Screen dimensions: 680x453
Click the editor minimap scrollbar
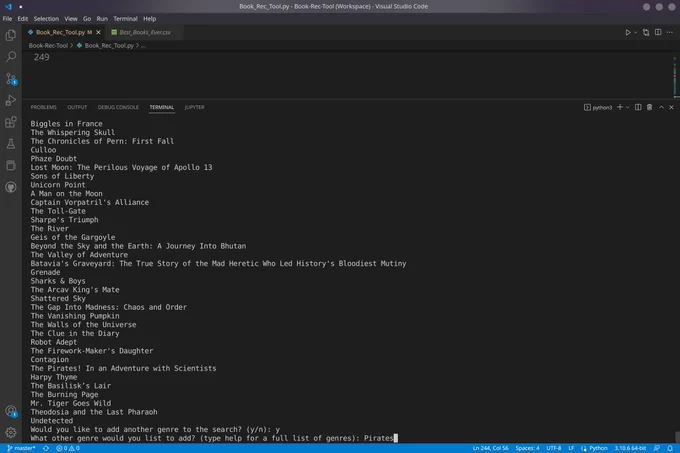pyautogui.click(x=675, y=75)
